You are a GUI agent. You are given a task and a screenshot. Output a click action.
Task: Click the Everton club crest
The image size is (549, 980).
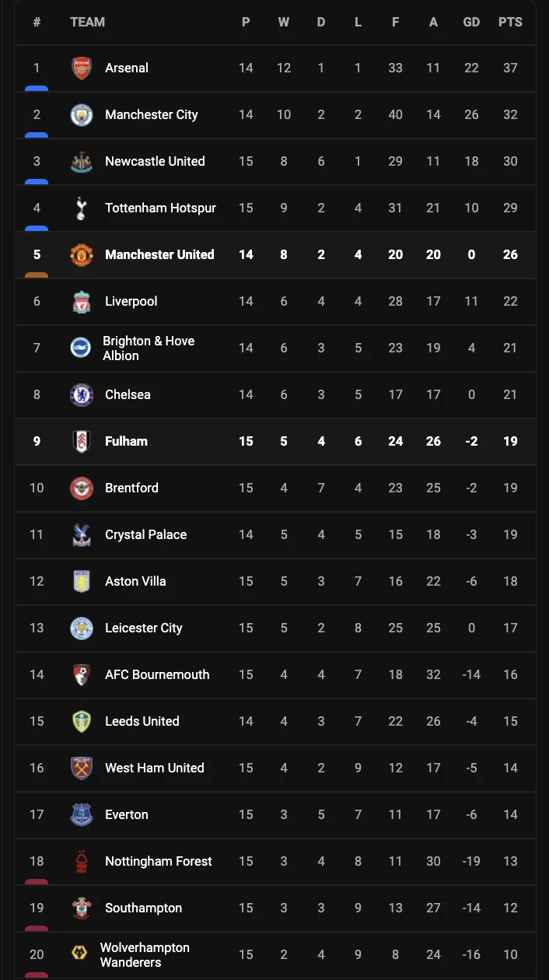coord(82,814)
